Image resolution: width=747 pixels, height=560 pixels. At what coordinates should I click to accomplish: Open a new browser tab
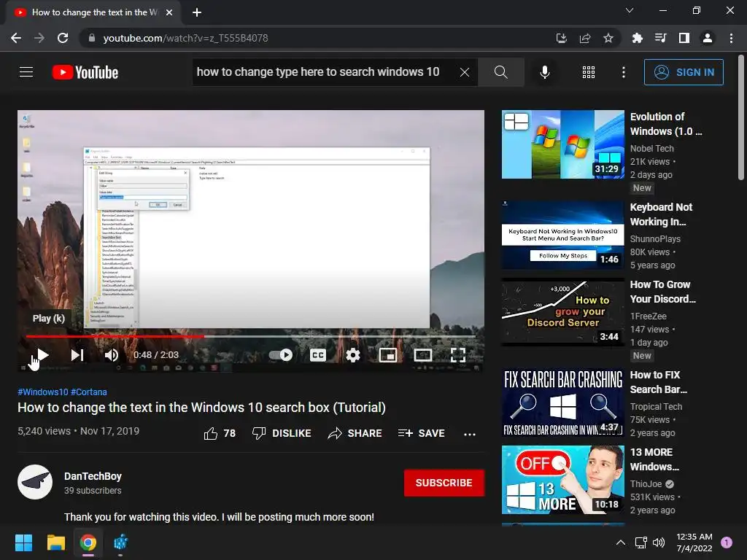tap(197, 12)
